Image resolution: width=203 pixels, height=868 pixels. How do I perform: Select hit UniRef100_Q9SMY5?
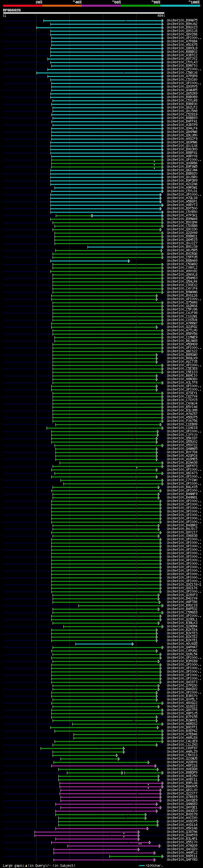click(182, 87)
